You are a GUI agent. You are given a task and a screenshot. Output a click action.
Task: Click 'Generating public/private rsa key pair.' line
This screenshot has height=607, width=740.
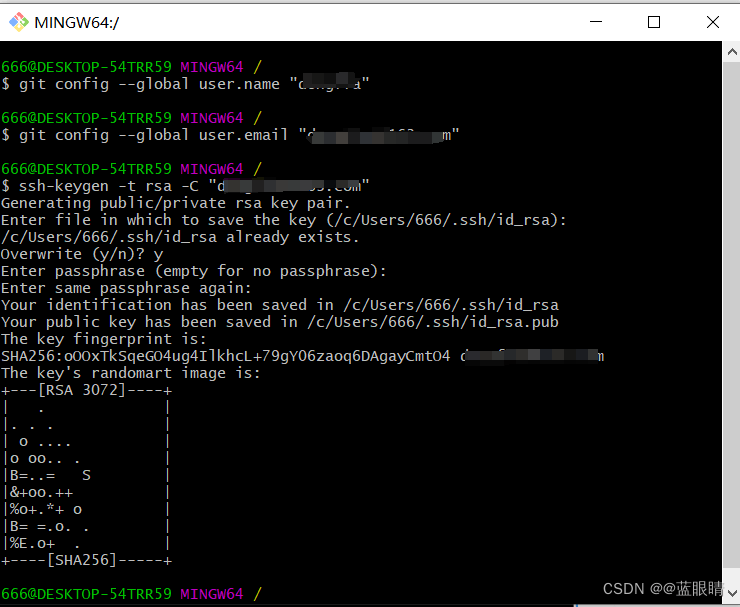click(176, 203)
